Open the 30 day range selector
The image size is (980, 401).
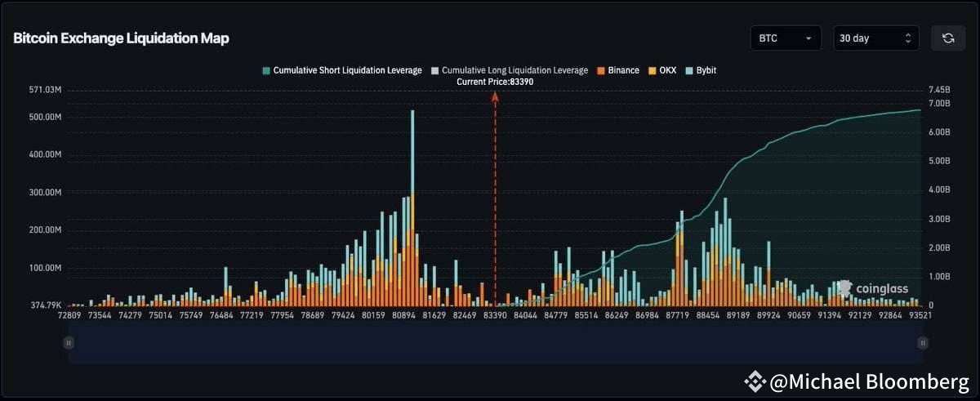click(875, 38)
